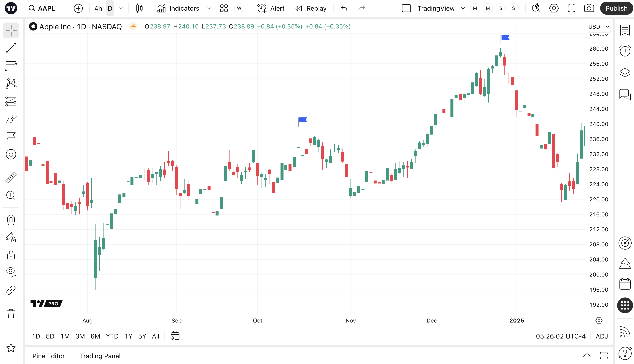The height and width of the screenshot is (364, 634).
Task: Expand the time interval dropdown arrow
Action: [121, 9]
